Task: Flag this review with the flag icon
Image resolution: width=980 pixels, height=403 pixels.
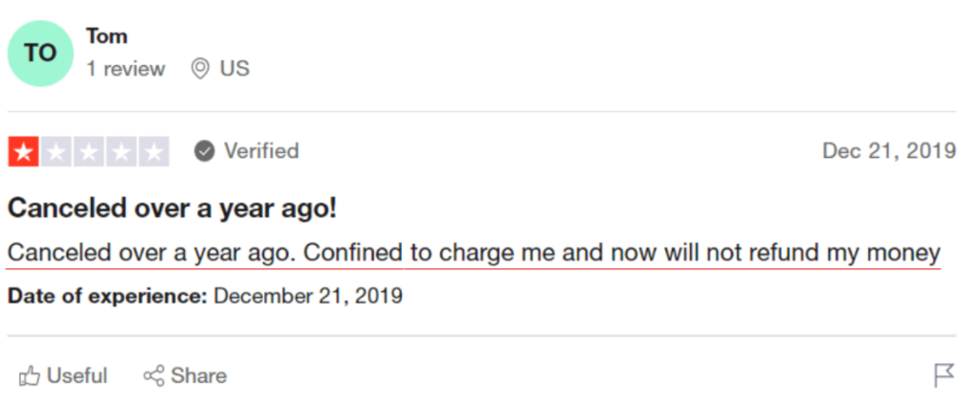Action: [x=944, y=376]
